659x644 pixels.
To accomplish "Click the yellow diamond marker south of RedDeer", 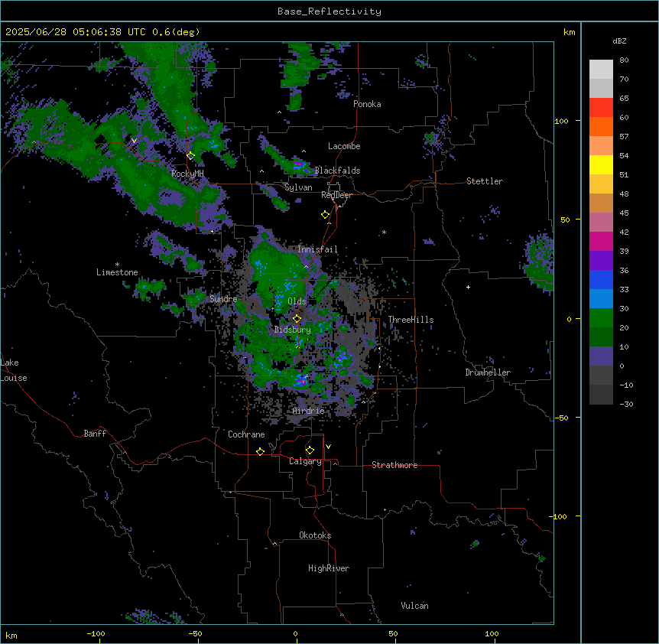I will click(326, 215).
